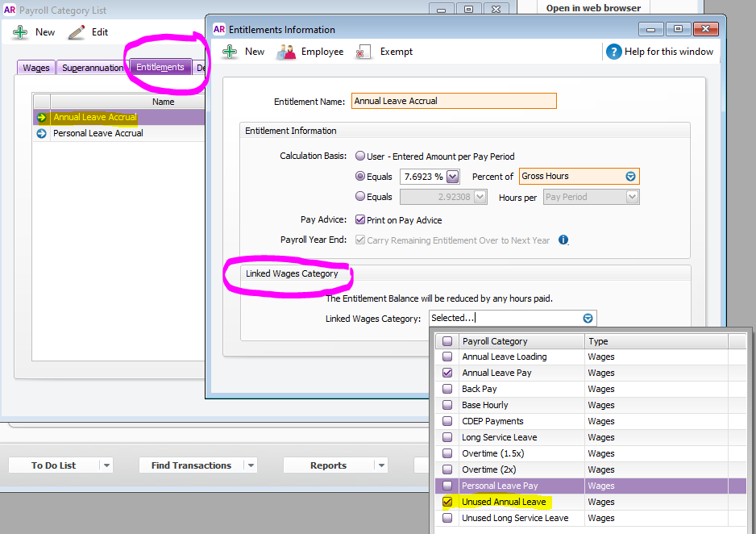Switch to the Wages tab
This screenshot has width=756, height=534.
click(35, 68)
